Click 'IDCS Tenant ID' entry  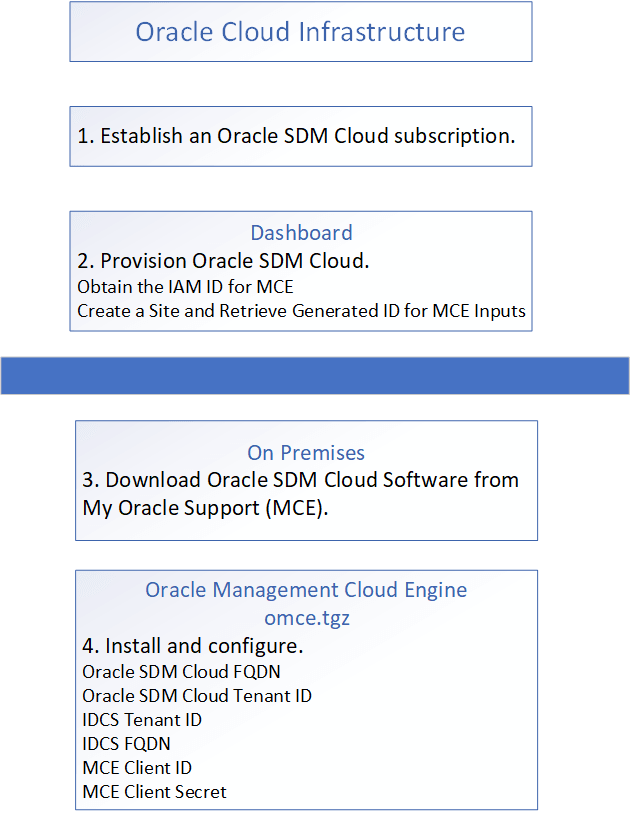(x=142, y=720)
